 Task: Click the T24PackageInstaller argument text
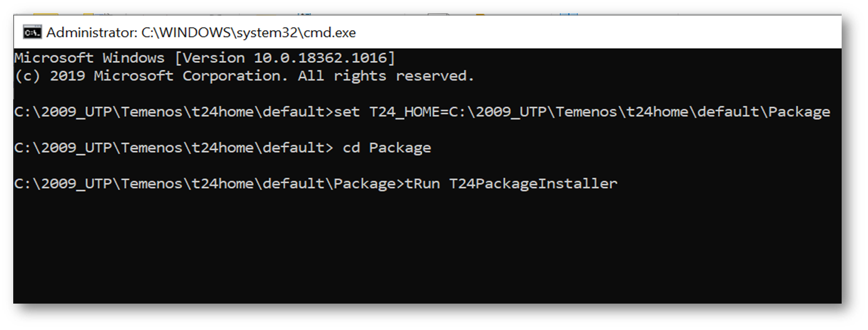533,184
